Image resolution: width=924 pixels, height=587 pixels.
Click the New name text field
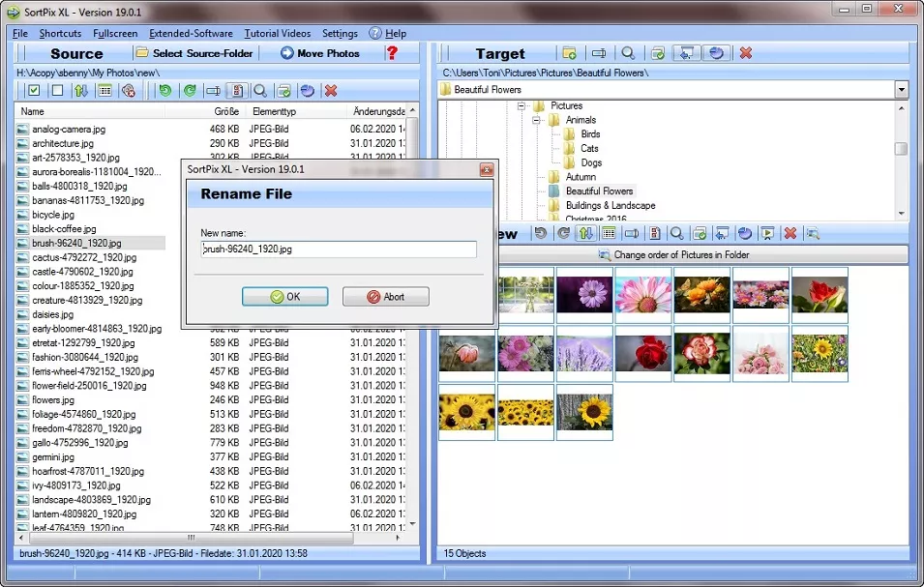(338, 249)
